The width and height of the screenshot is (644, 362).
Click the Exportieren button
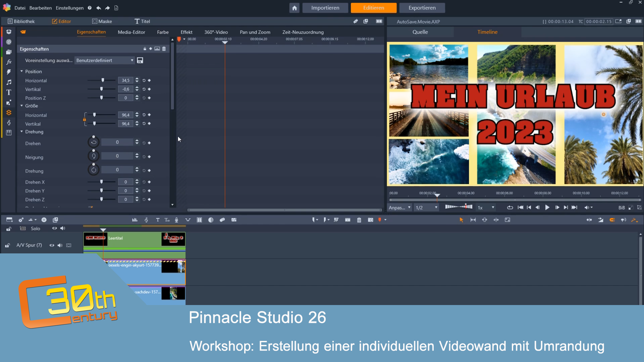point(422,8)
